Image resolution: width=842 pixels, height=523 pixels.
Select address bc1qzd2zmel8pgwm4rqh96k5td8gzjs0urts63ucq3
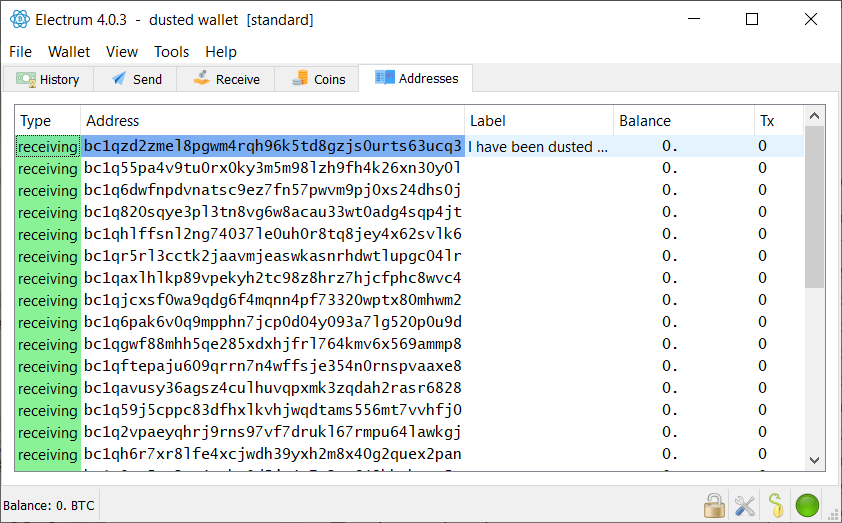point(272,146)
